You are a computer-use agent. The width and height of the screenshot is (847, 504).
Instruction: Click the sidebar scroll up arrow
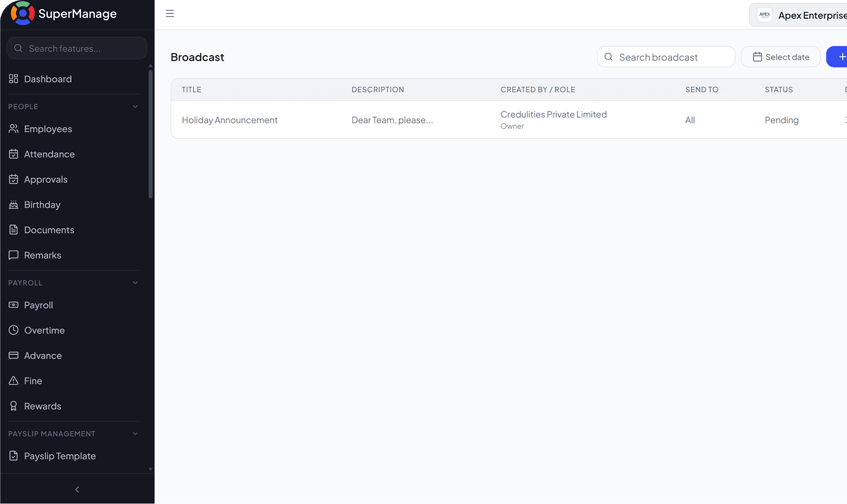pos(150,66)
